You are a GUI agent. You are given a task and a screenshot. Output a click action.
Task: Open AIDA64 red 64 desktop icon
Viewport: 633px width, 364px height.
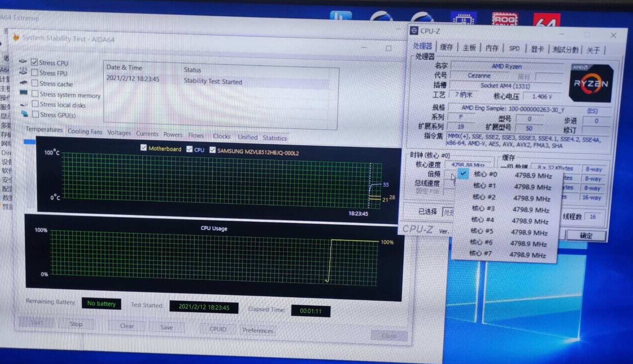coord(547,20)
